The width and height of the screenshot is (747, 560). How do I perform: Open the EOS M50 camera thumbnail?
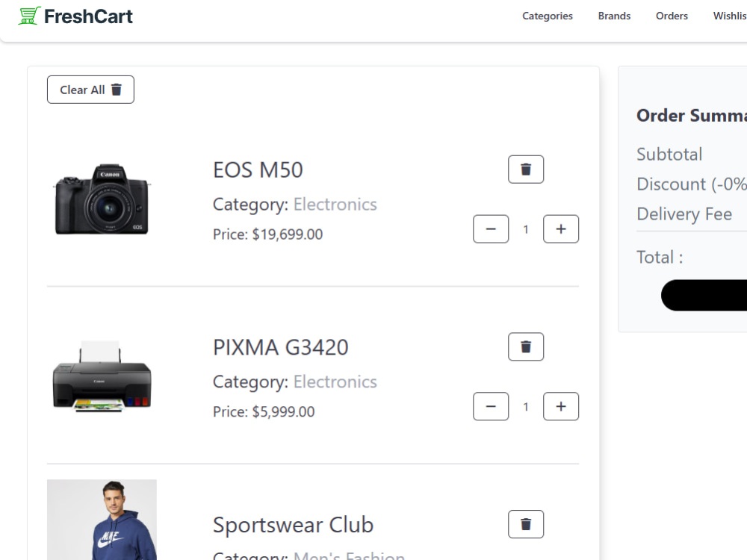pos(102,199)
